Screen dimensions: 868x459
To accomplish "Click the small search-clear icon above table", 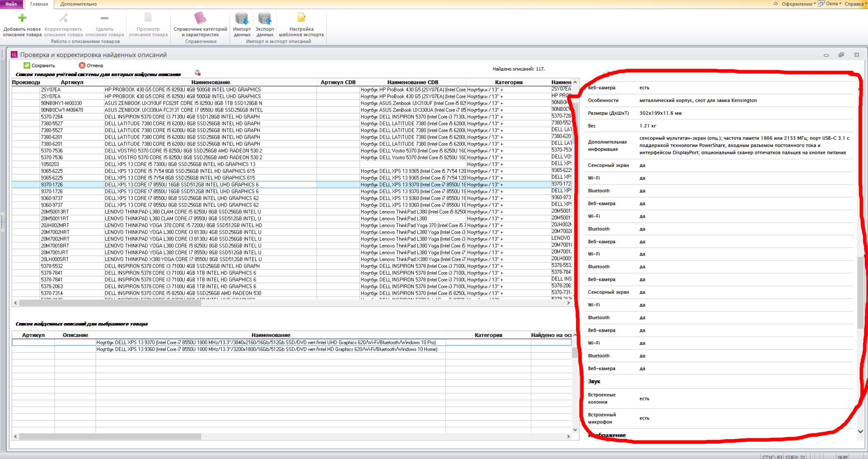I will click(x=197, y=73).
